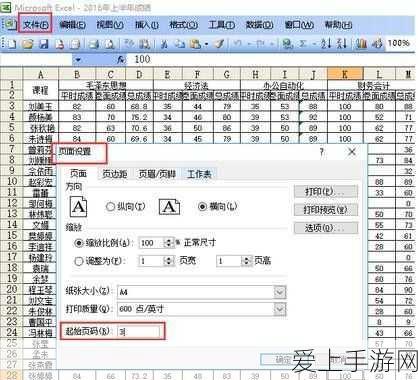Select the 调整为 radio option
Screen dimensions: 418x380
point(79,261)
